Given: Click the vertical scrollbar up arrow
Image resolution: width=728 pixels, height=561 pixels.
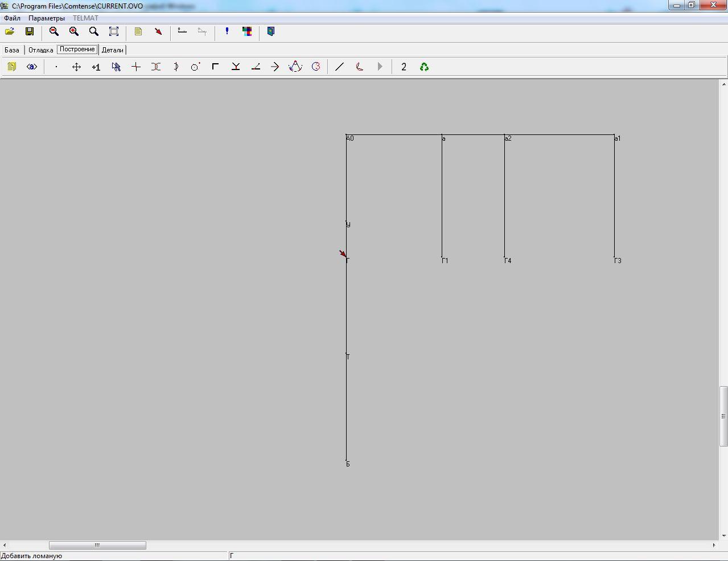Looking at the screenshot, I should (x=723, y=84).
